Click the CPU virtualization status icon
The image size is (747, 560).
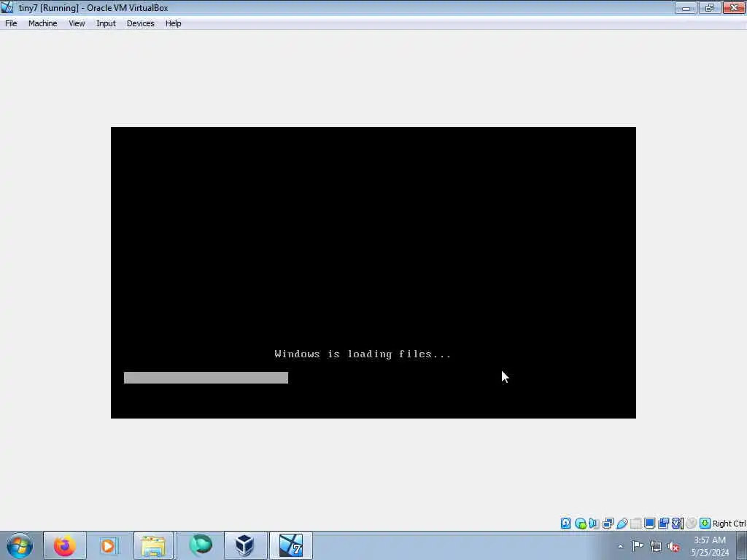click(678, 524)
